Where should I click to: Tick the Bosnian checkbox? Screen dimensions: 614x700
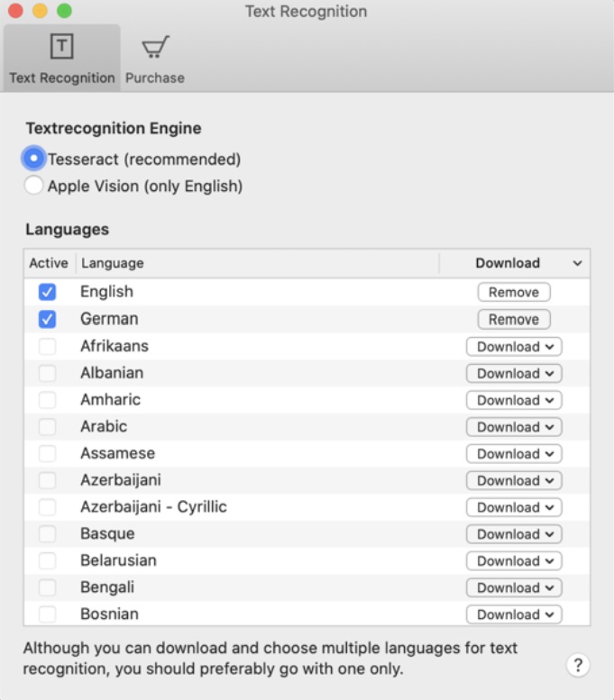tap(47, 614)
